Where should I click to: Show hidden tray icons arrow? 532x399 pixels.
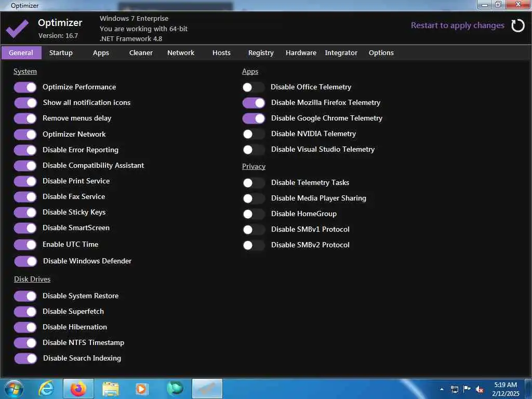tap(442, 389)
